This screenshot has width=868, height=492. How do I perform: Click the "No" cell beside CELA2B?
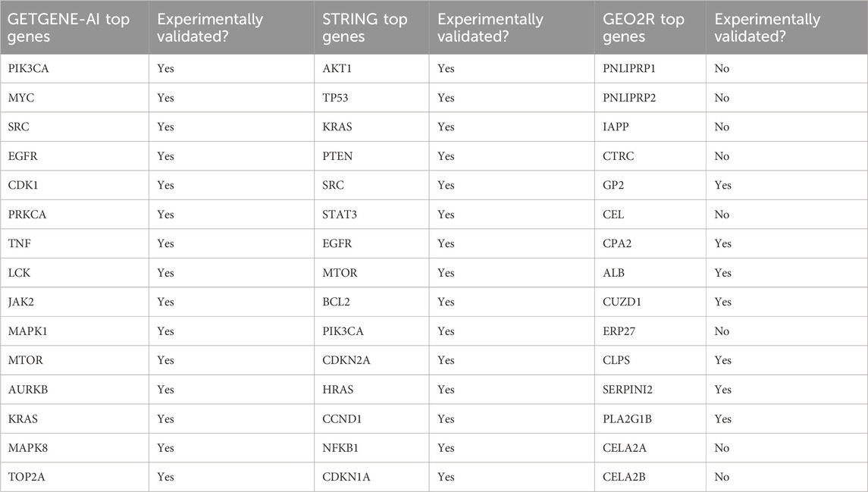pyautogui.click(x=721, y=477)
